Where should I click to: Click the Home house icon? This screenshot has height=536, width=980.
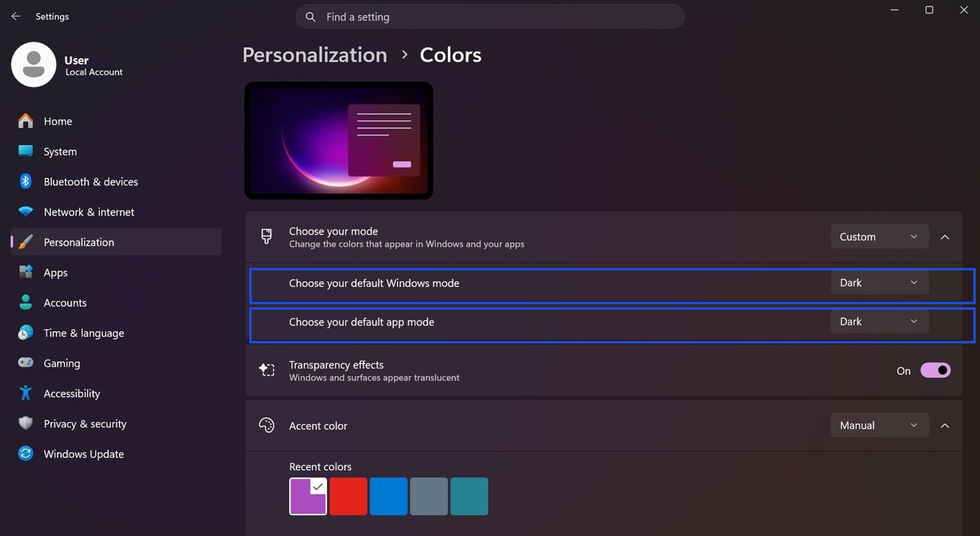[26, 121]
